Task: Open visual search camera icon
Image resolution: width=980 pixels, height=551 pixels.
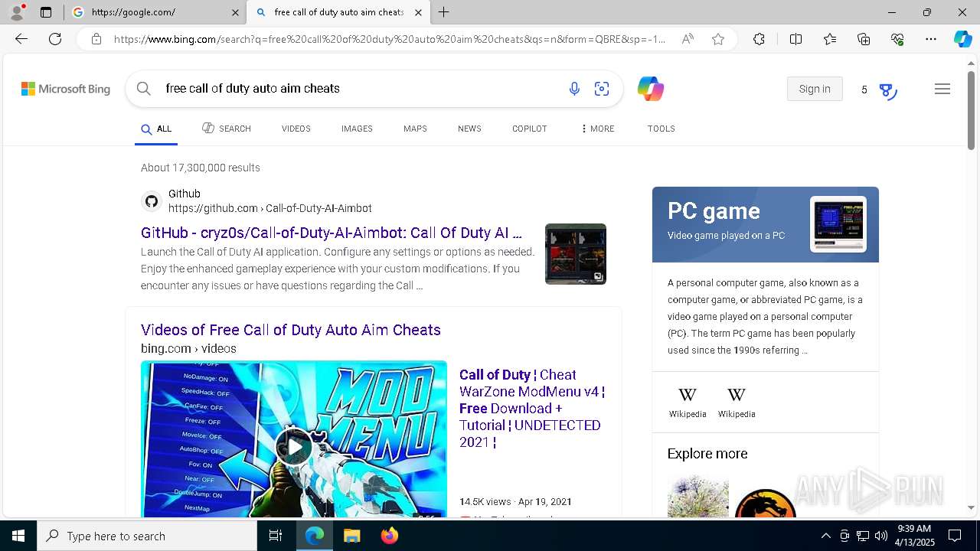Action: (x=602, y=89)
